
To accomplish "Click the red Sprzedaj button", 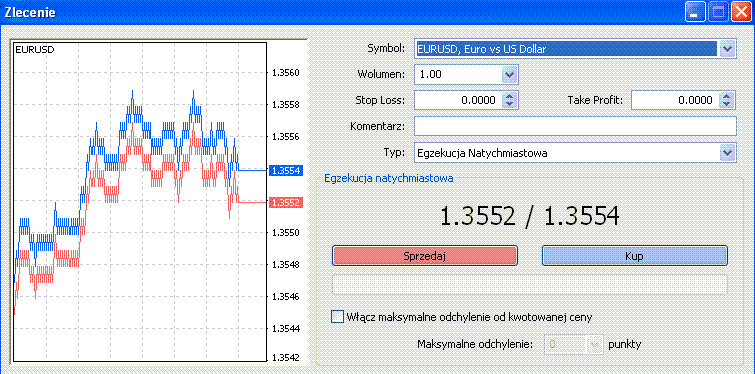I will 425,256.
